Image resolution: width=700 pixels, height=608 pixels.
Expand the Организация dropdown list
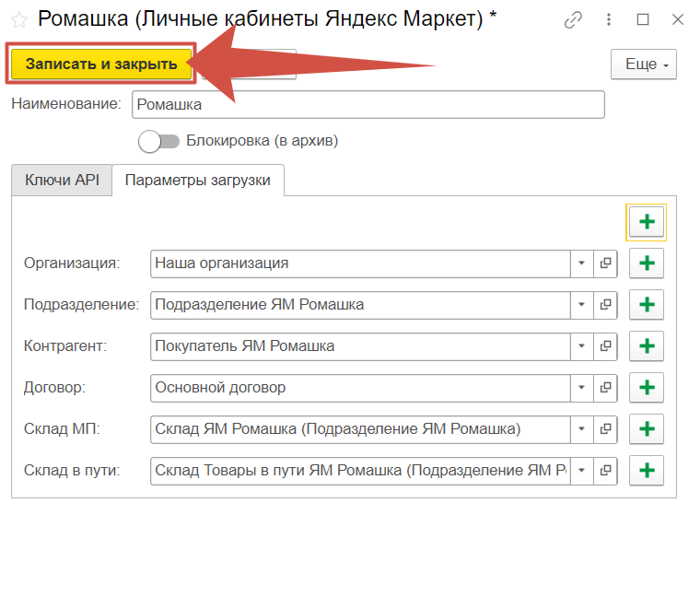click(581, 263)
